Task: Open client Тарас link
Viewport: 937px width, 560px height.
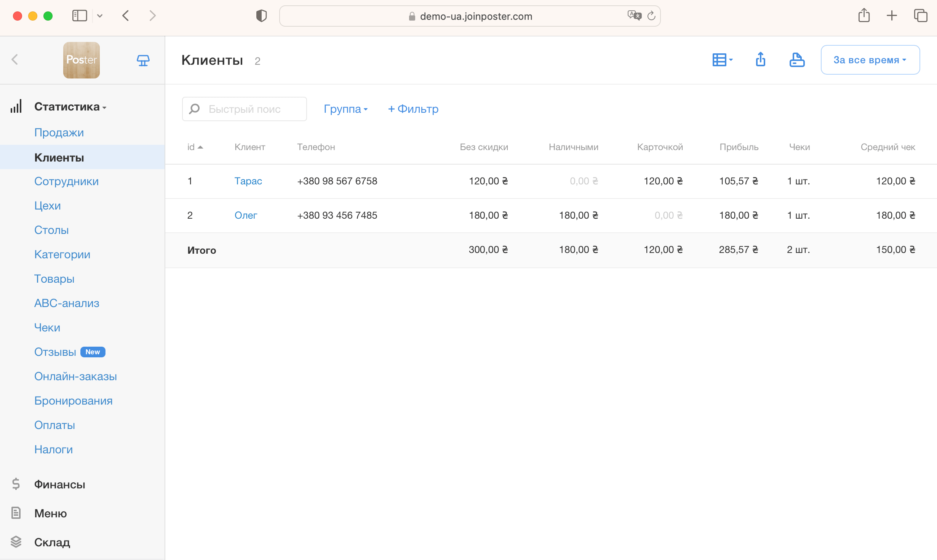Action: point(248,181)
